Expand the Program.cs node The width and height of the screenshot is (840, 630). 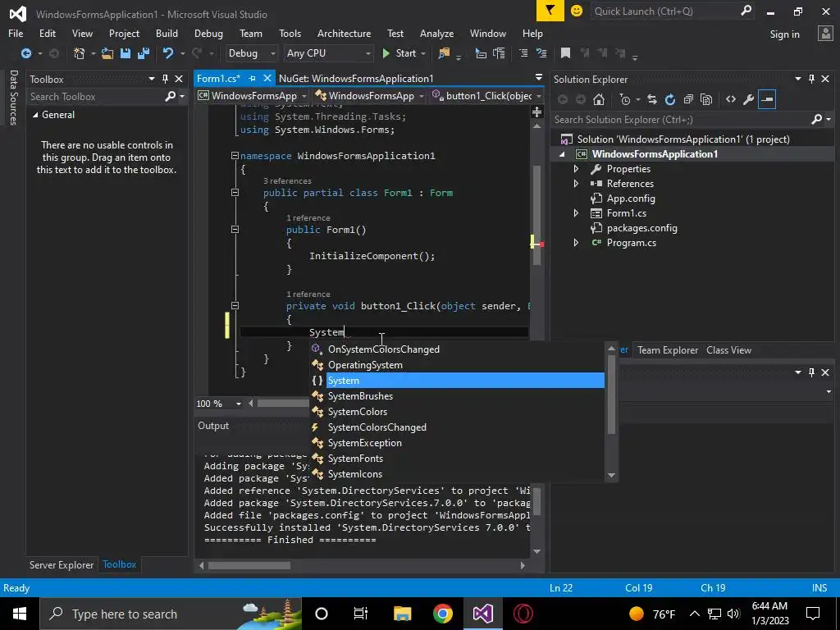click(x=576, y=243)
